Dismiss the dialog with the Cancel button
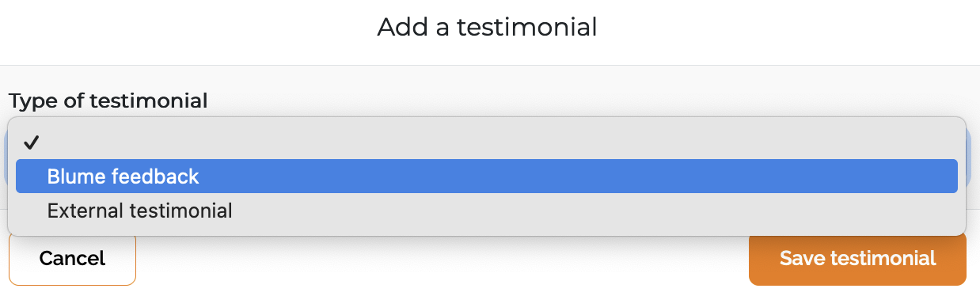 tap(72, 258)
